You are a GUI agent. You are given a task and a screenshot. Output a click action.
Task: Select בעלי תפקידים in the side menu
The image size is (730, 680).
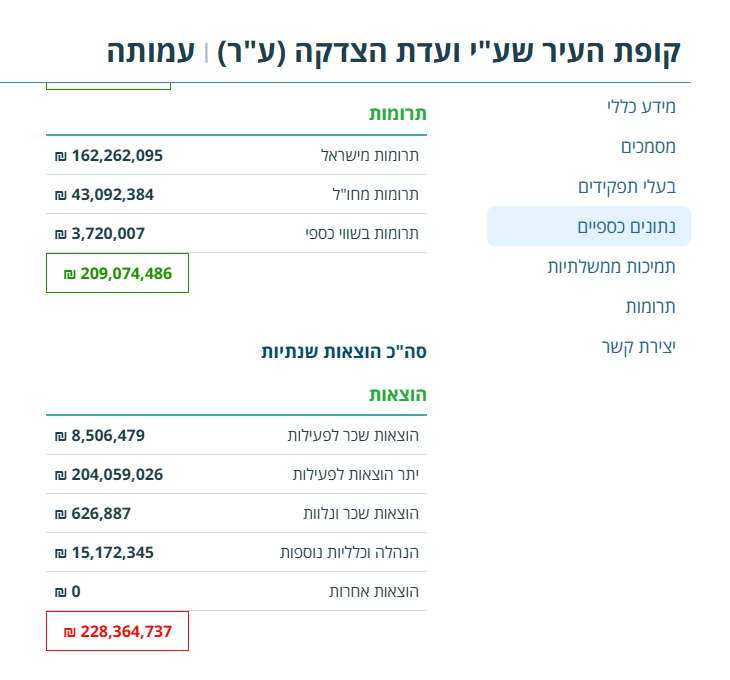(627, 186)
